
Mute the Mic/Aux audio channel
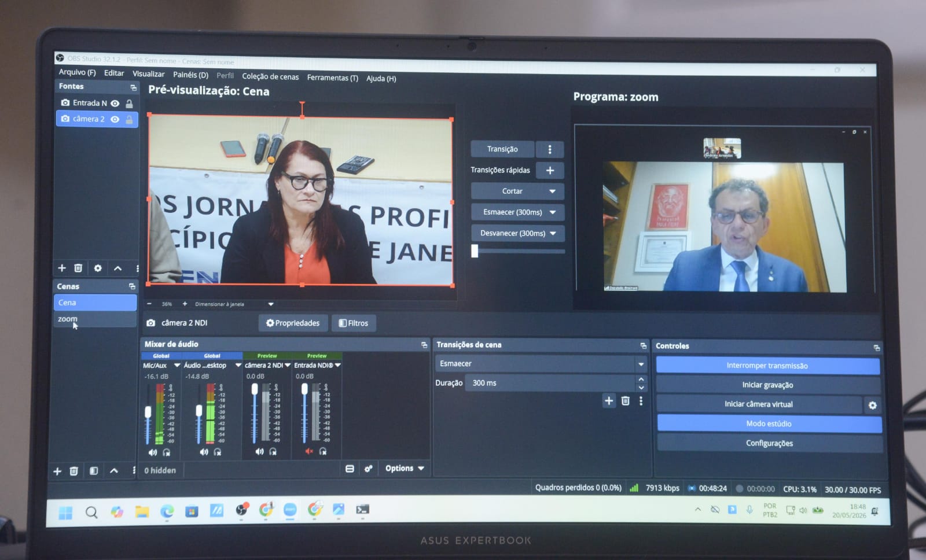(153, 452)
